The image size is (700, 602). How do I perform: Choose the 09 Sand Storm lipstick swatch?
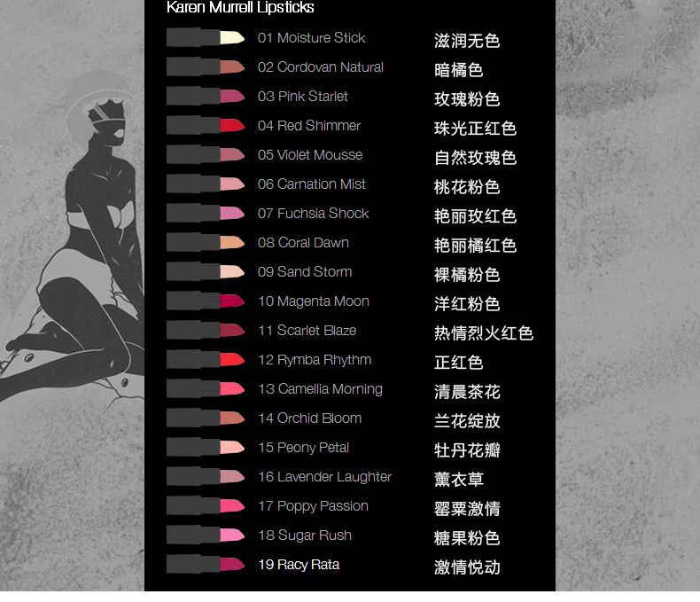[206, 272]
